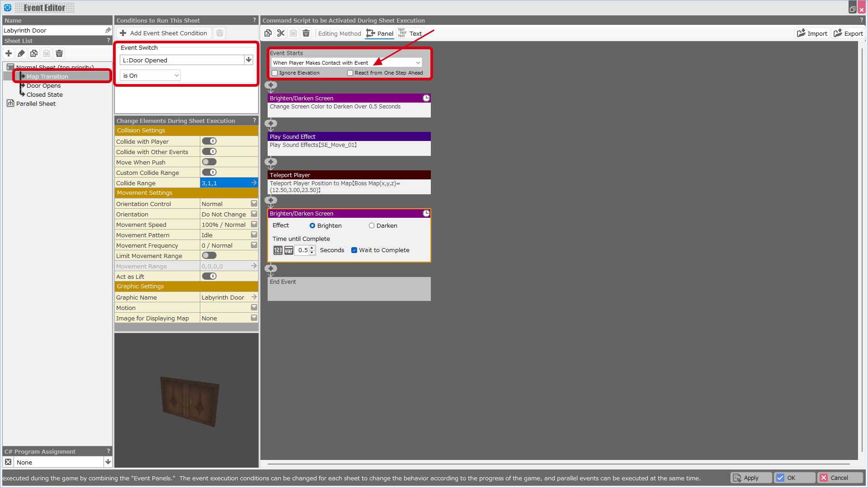The image size is (868, 488).
Task: Open the Orientation 'Do Not Change' dropdown
Action: tap(254, 214)
